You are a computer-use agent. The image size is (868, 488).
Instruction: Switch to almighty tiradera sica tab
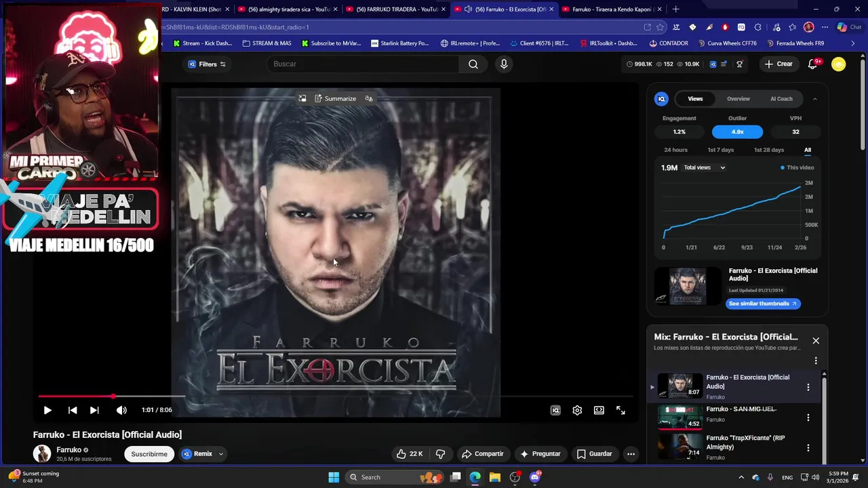click(x=287, y=9)
